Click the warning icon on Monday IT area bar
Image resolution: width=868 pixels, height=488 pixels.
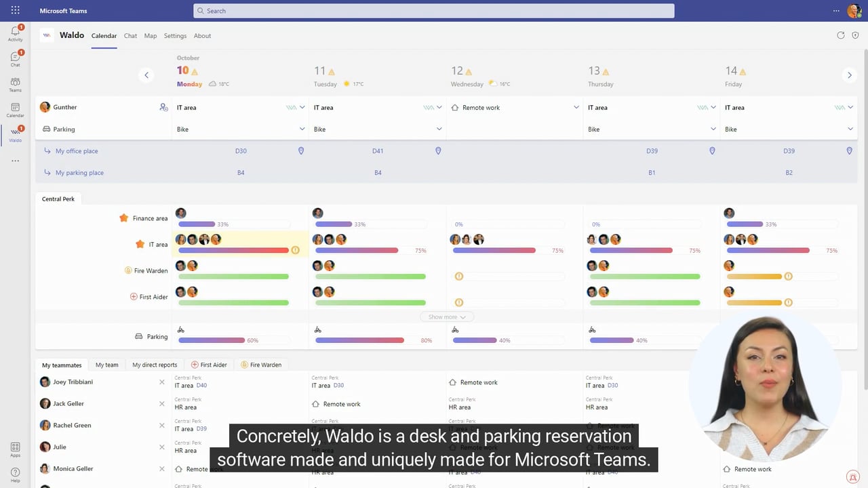point(295,250)
